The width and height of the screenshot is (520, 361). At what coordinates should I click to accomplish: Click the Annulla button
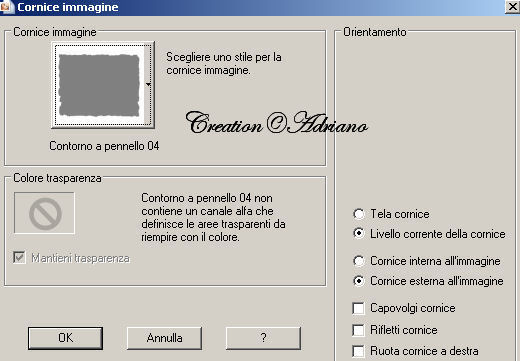click(x=164, y=338)
